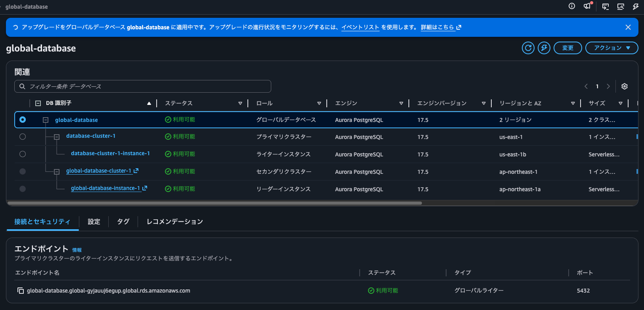Sort by リージョンと AZ column arrow
This screenshot has width=644, height=310.
click(573, 103)
